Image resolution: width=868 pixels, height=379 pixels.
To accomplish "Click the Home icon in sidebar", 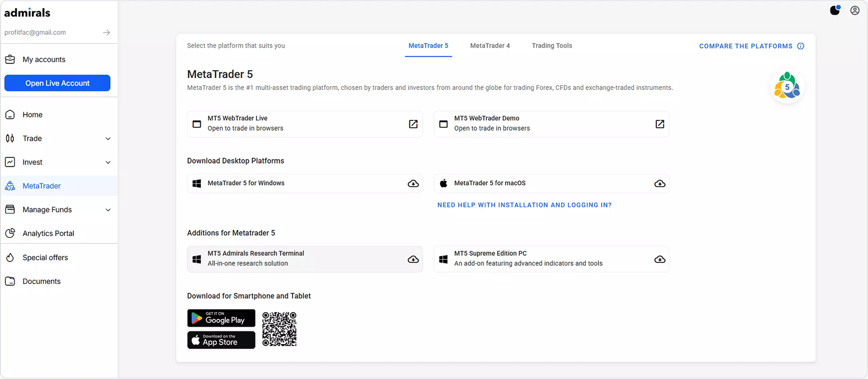I will pos(10,115).
